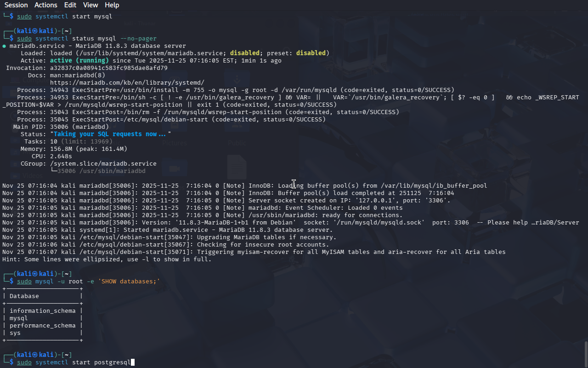Click the 'Taking your SQL requests now' status
The height and width of the screenshot is (368, 588).
(x=110, y=134)
